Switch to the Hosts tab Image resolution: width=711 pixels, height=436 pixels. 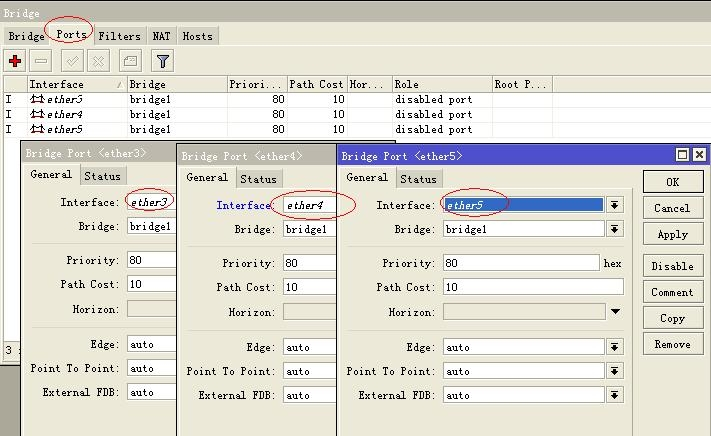pos(197,36)
